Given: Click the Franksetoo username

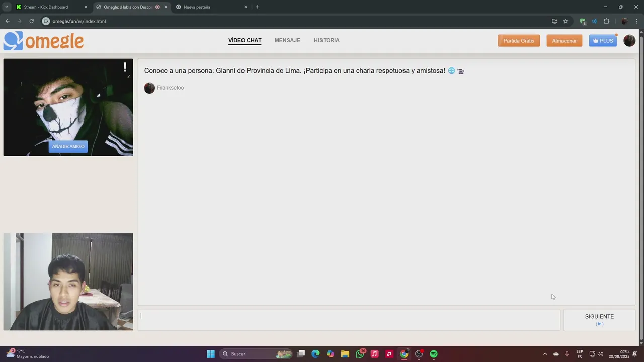Looking at the screenshot, I should click(171, 88).
